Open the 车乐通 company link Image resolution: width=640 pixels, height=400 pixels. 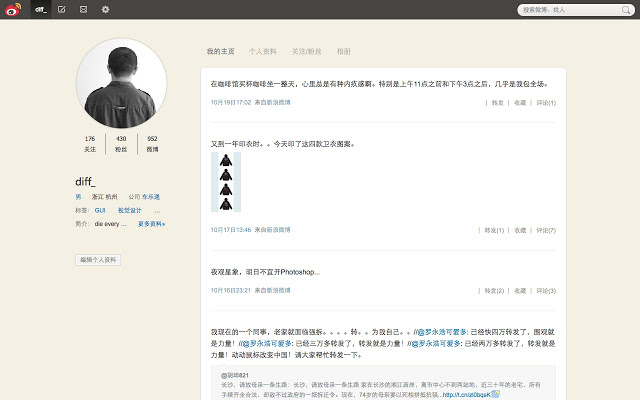click(x=151, y=197)
